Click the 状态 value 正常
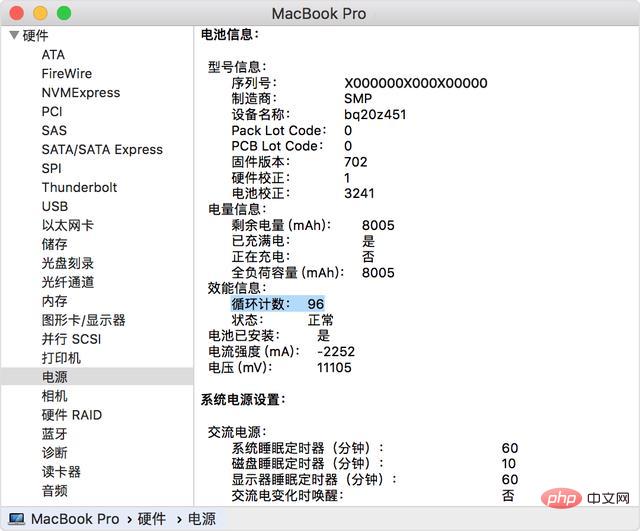The width and height of the screenshot is (640, 531). pyautogui.click(x=321, y=320)
